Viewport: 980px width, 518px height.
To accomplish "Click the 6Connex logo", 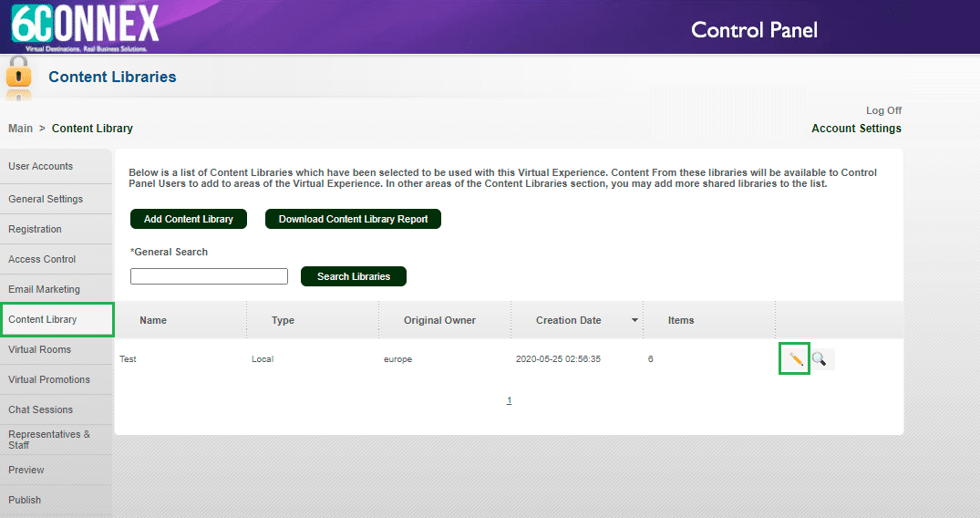I will tap(85, 26).
